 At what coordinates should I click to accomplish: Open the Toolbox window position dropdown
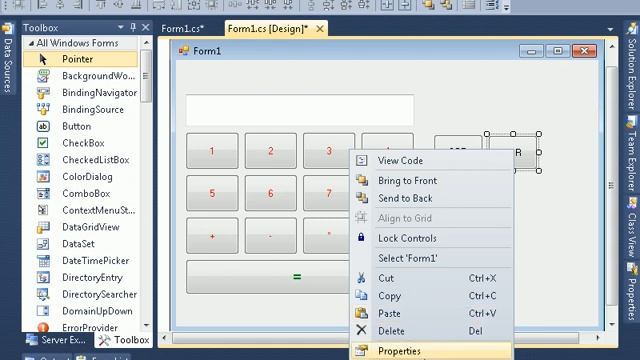point(120,27)
